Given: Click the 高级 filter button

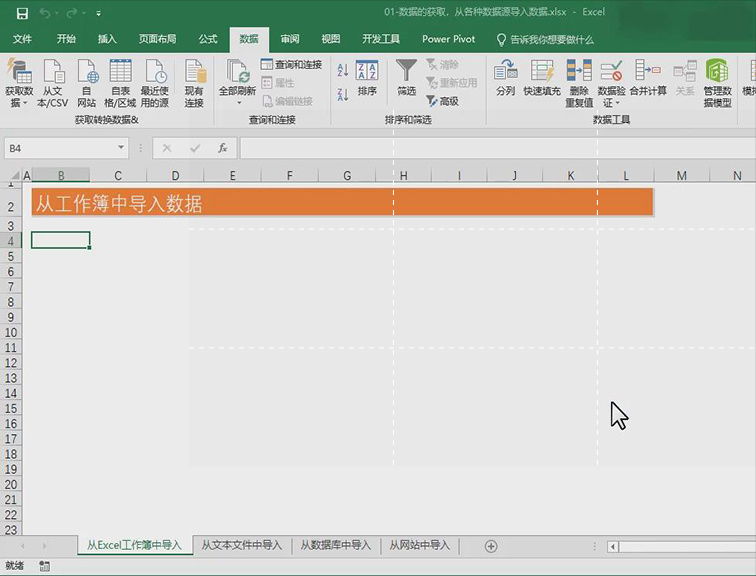Looking at the screenshot, I should coord(442,101).
